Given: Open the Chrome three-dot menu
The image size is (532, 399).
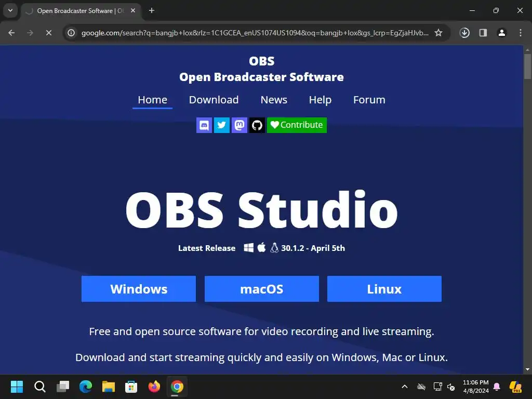Looking at the screenshot, I should click(x=521, y=33).
